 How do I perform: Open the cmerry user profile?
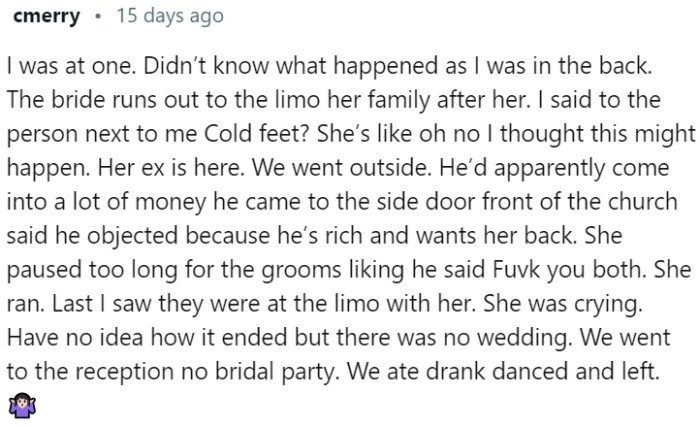(x=45, y=16)
